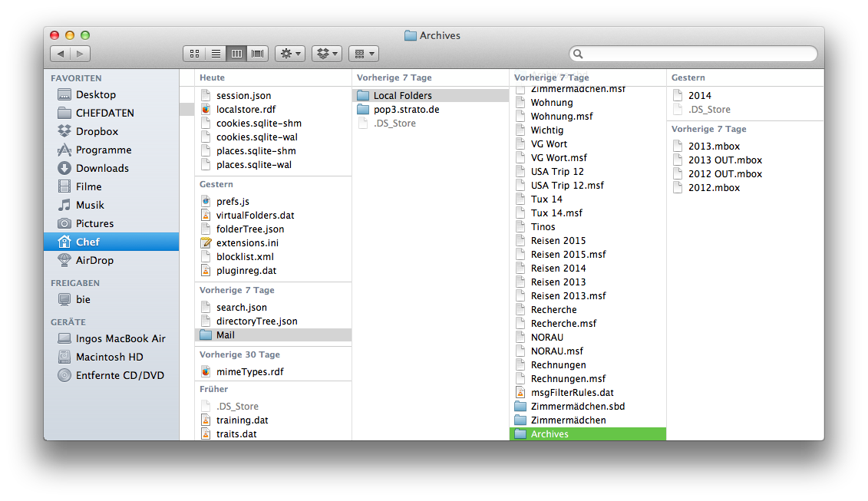
Task: Open the item arrangement dropdown
Action: pyautogui.click(x=363, y=54)
